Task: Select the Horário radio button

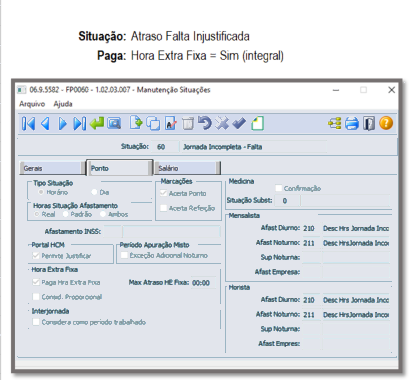Action: [41, 192]
